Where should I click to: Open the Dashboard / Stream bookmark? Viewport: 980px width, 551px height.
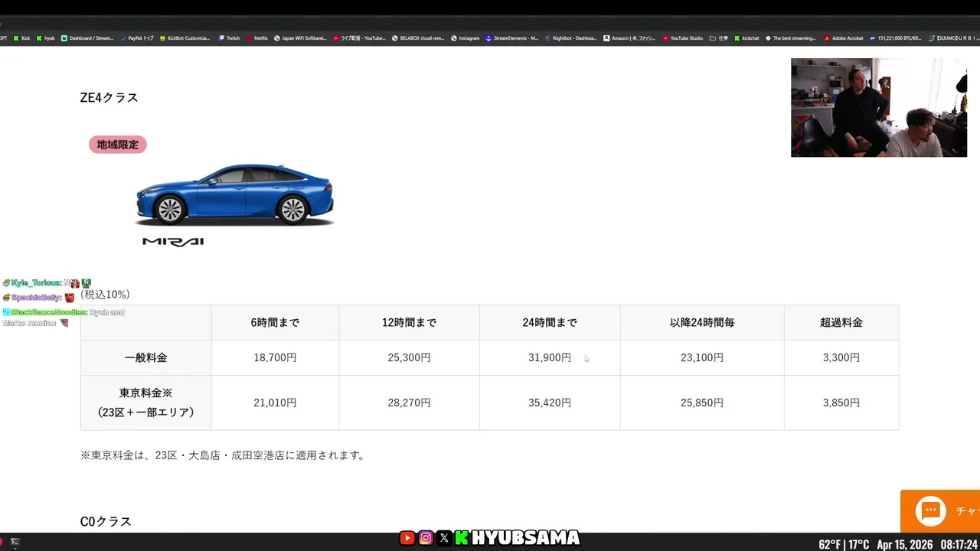click(x=87, y=37)
